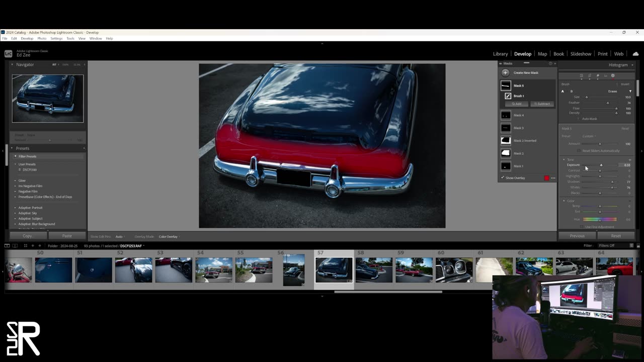Toggle the Show Overlay checkbox
Image resolution: width=644 pixels, height=362 pixels.
[x=503, y=177]
